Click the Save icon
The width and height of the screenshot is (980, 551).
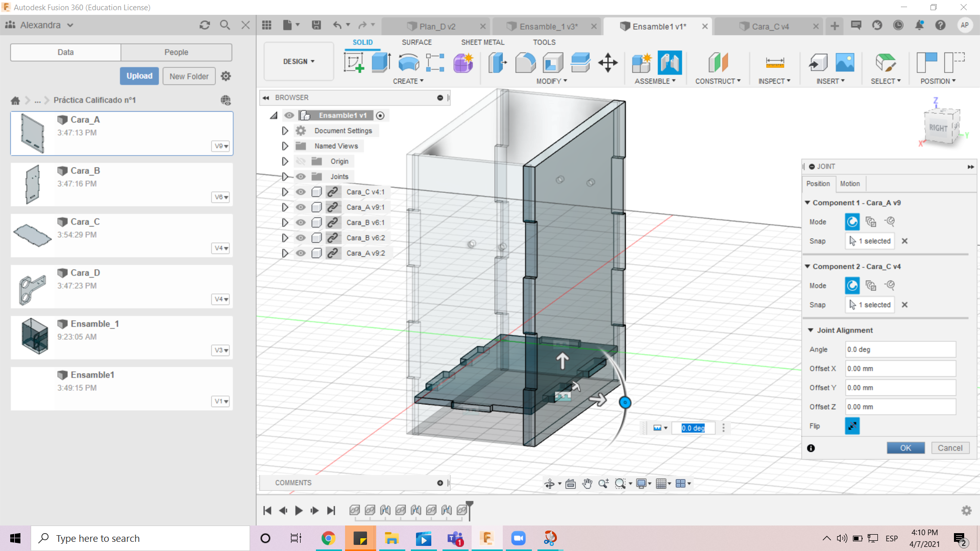(316, 26)
